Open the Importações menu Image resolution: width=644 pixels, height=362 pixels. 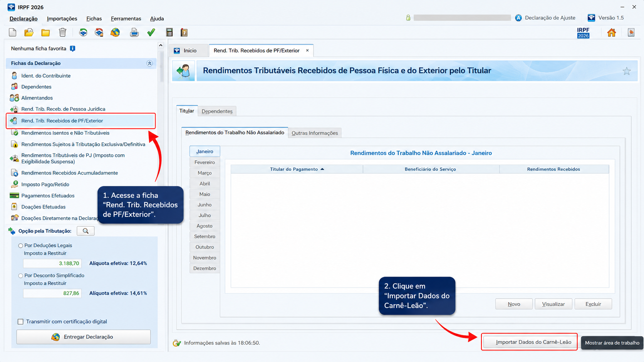click(62, 18)
